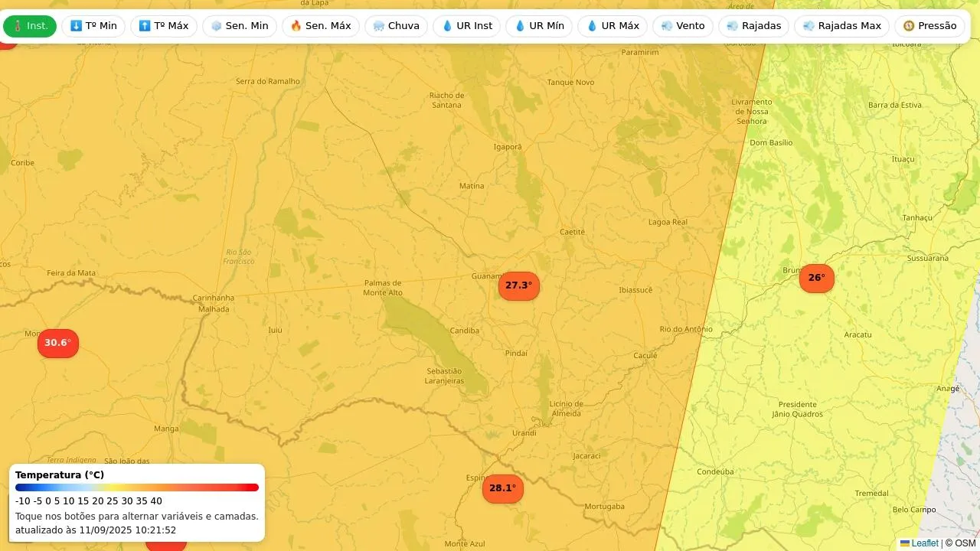Click the 26° station marker near Brumado
This screenshot has height=551, width=980.
[816, 278]
